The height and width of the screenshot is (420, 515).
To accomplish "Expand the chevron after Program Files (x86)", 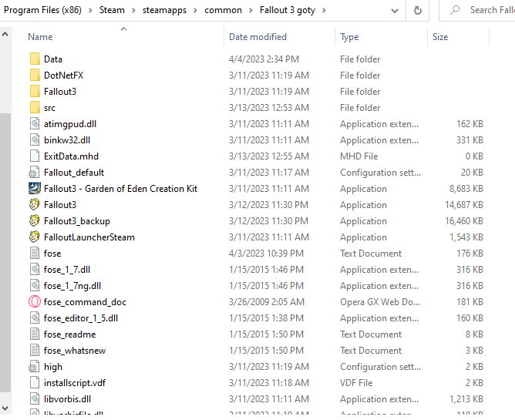I will coord(90,11).
